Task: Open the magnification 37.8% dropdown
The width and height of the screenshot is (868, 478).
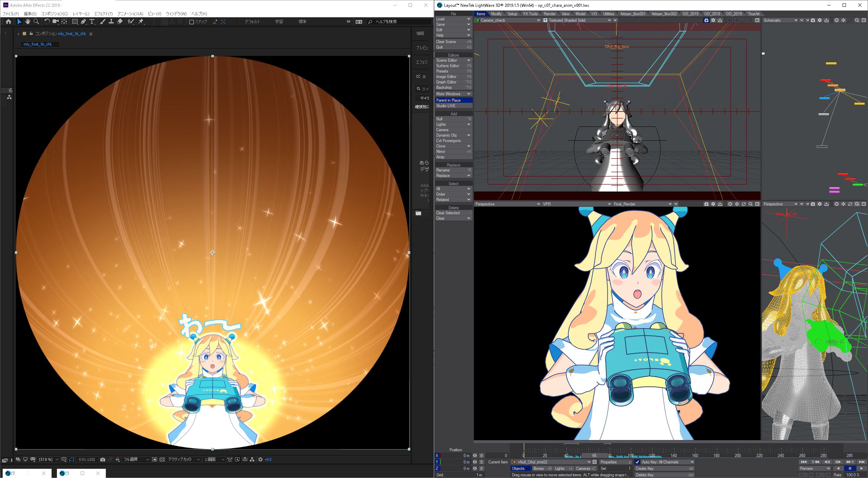Action: point(48,460)
